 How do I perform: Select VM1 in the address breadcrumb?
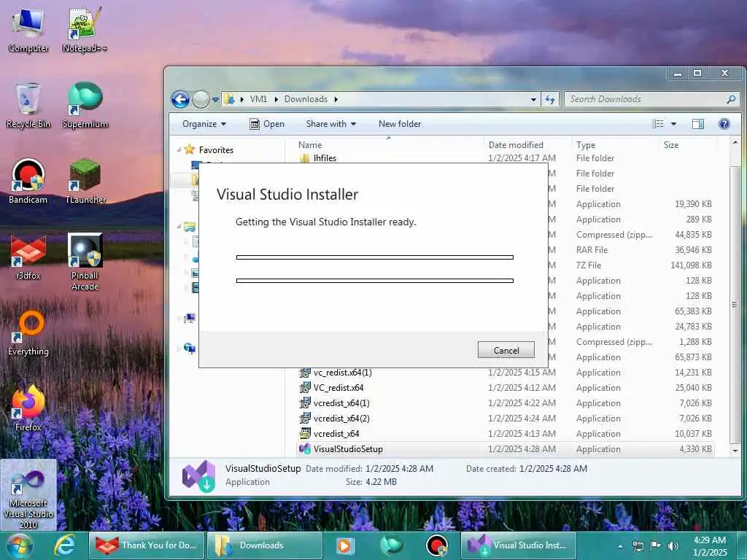coord(258,99)
